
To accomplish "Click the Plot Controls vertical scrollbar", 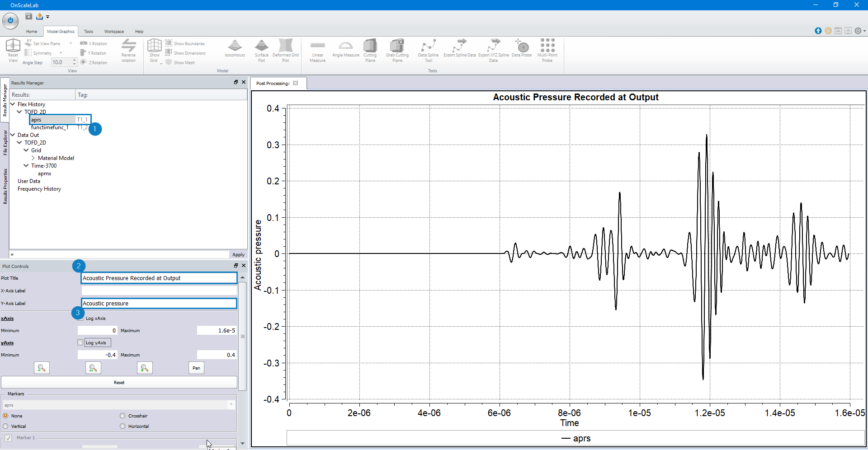I will point(243,336).
